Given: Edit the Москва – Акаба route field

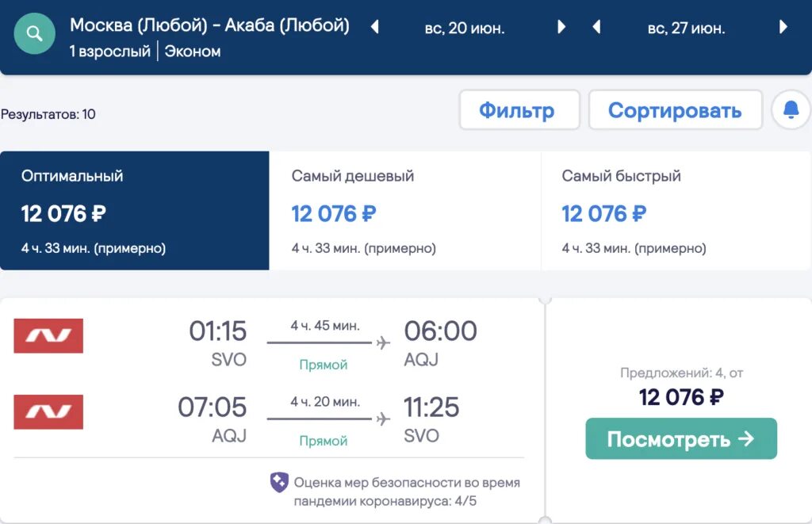Looking at the screenshot, I should coord(209,25).
